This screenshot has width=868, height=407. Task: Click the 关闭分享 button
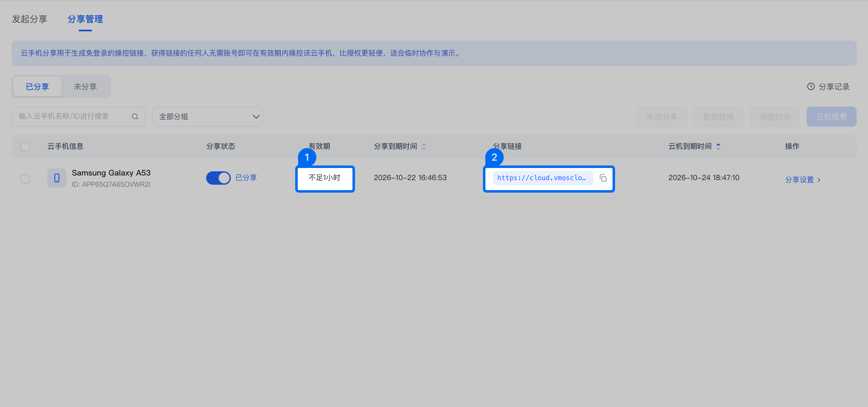pos(661,117)
